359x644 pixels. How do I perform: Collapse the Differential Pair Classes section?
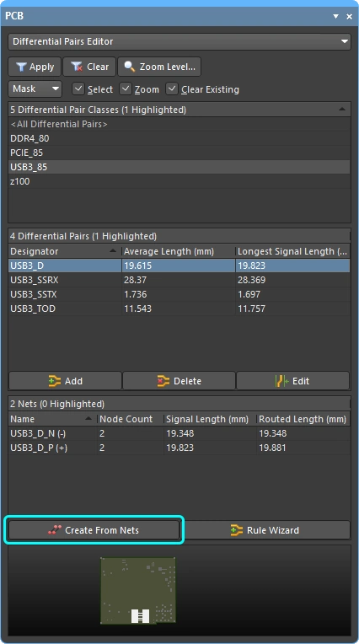[x=342, y=110]
